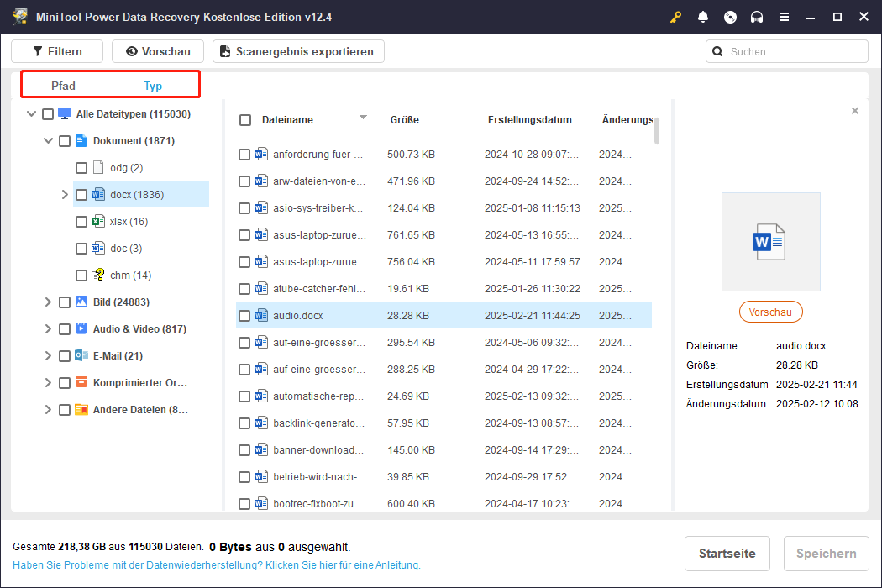Click the chm help file icon

98,276
